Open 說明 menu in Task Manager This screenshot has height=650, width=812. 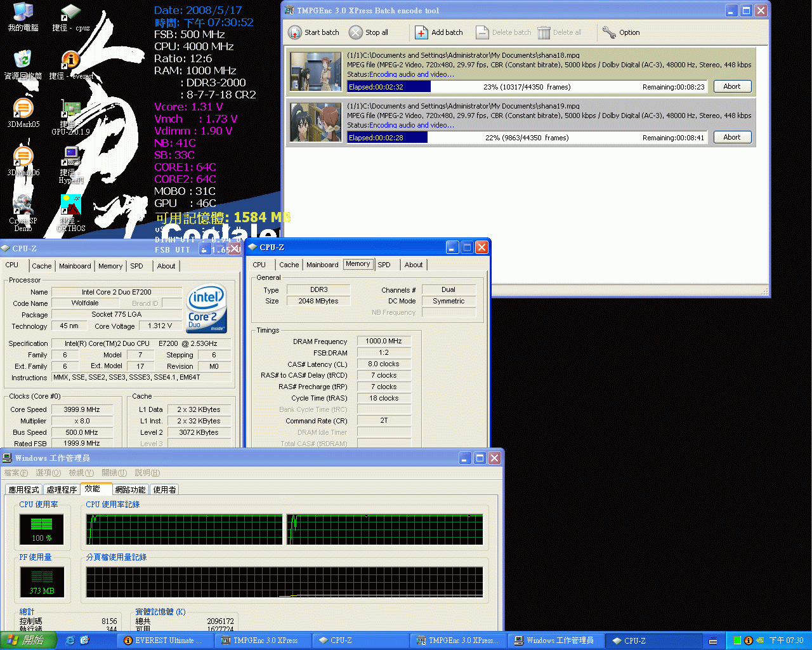pos(147,473)
